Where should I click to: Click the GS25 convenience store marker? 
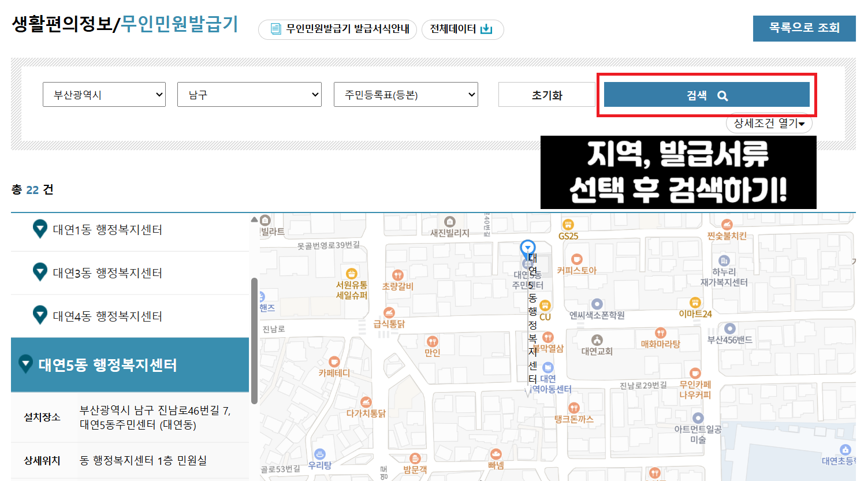pyautogui.click(x=568, y=226)
